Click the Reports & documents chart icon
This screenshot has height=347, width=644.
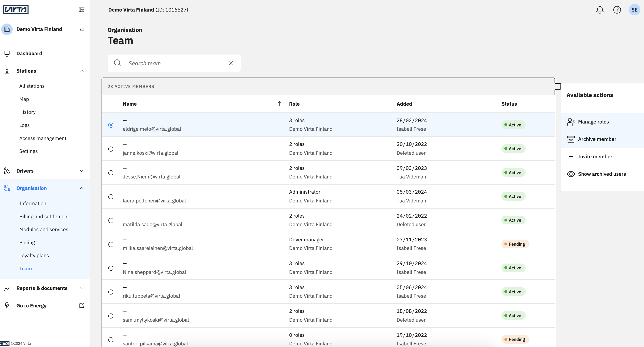pyautogui.click(x=7, y=288)
